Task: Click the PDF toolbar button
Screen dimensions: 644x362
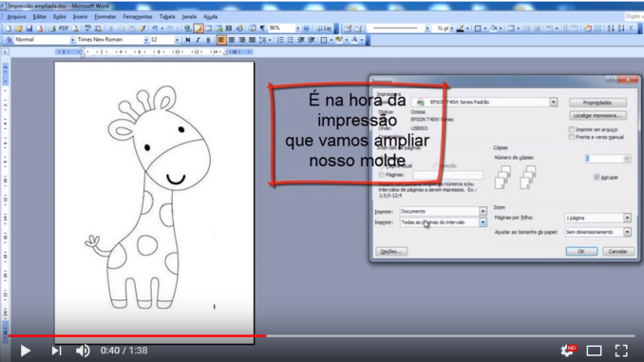Action: 64,29
